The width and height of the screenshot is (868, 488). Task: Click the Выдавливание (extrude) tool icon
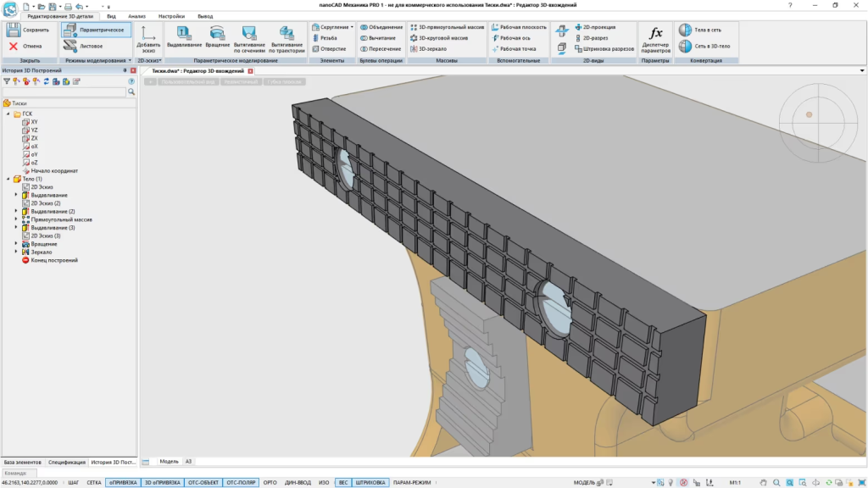coord(184,32)
